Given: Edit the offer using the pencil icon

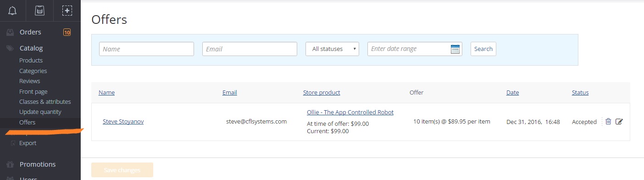Looking at the screenshot, I should (x=619, y=122).
